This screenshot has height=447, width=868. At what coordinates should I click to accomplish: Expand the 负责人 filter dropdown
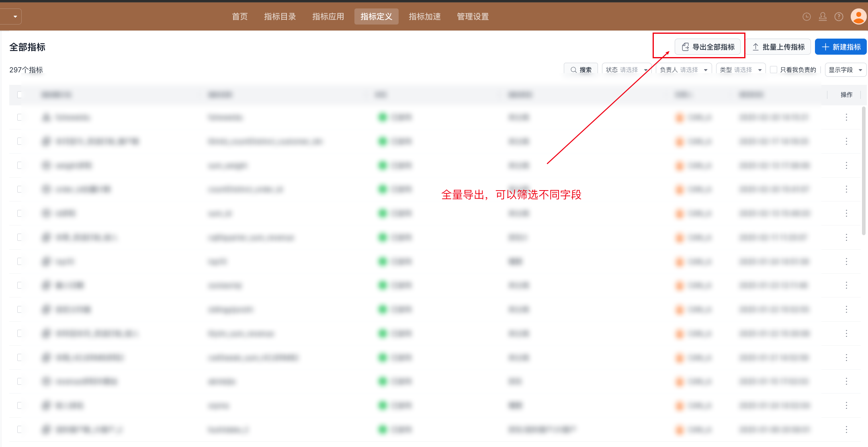[x=684, y=70]
